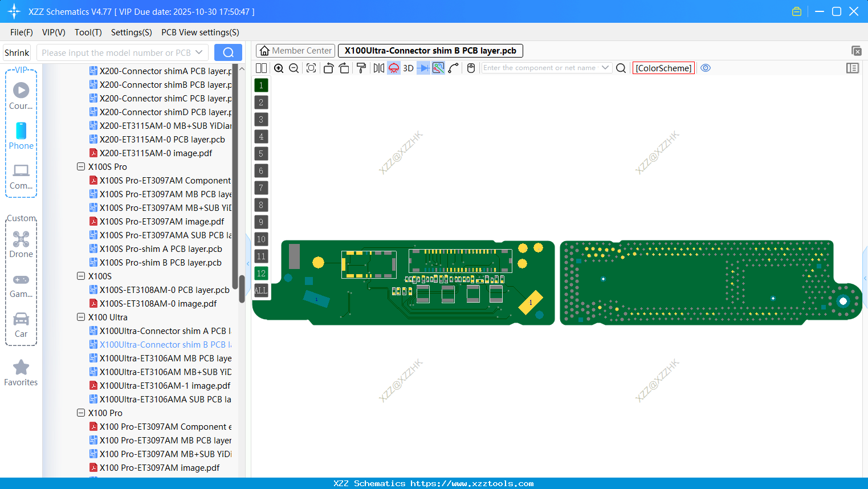Open the PCB View settings menu
Viewport: 868px width, 489px height.
[200, 32]
